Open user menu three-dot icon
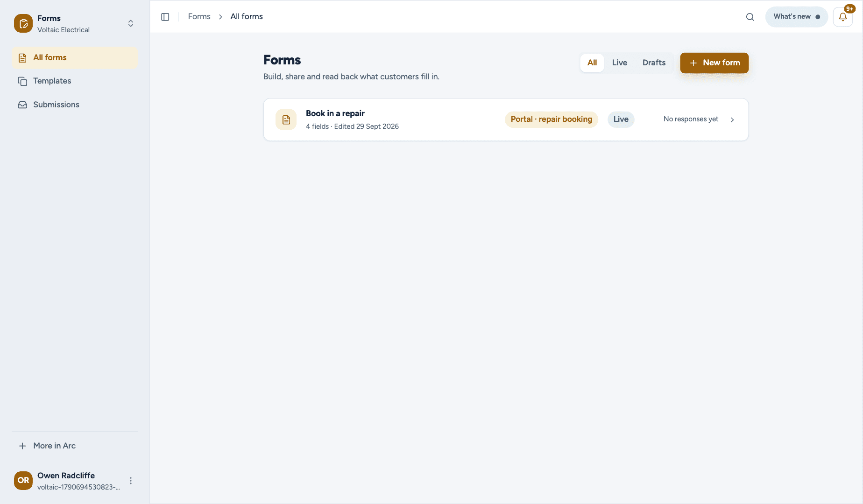This screenshot has height=504, width=863. tap(131, 481)
